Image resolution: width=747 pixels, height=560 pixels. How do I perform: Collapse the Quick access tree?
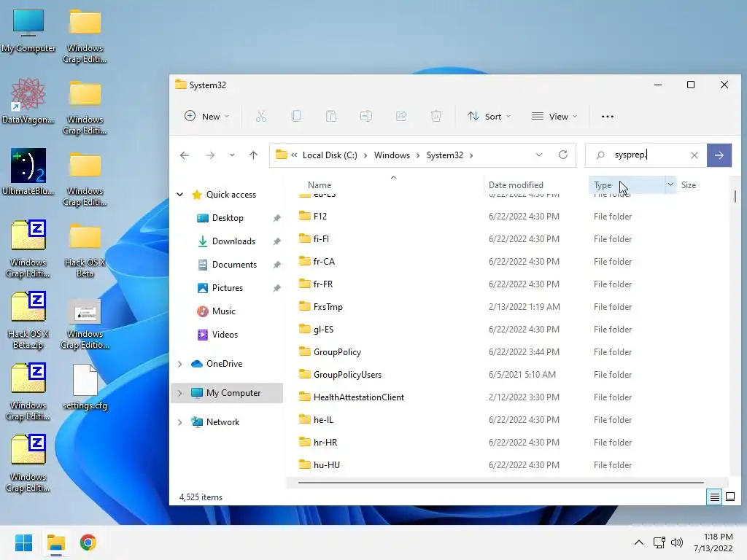[x=180, y=194]
